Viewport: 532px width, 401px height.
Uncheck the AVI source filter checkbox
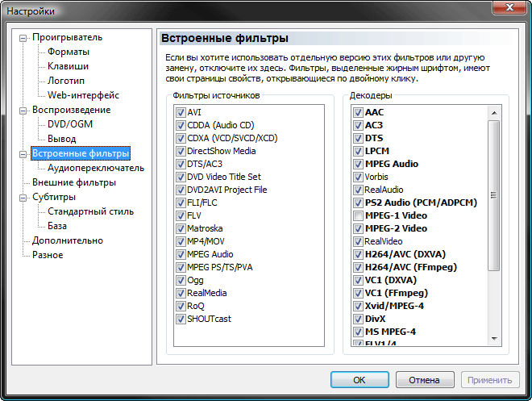(181, 112)
